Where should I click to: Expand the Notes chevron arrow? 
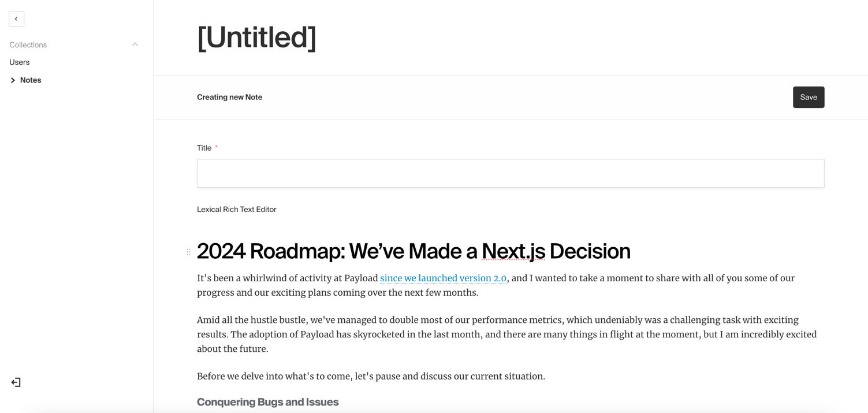[x=13, y=80]
